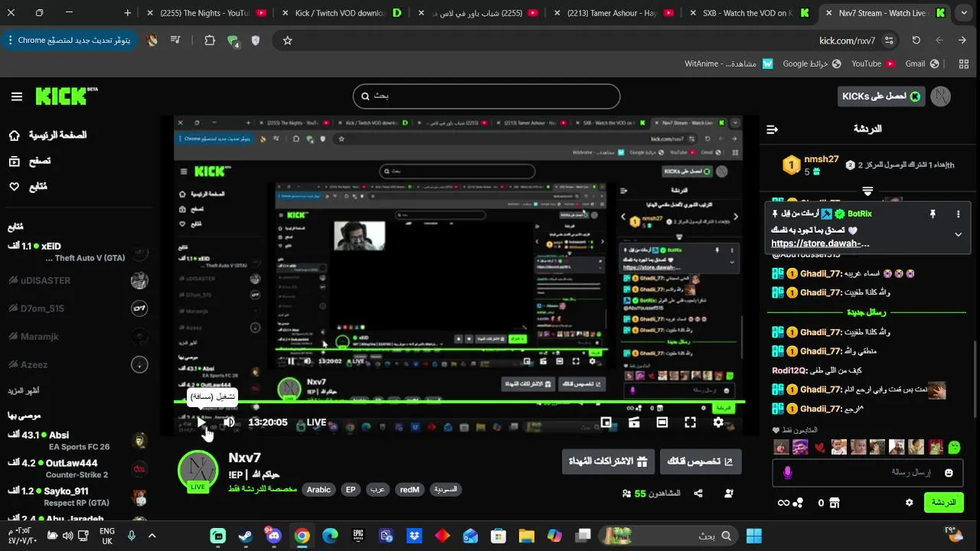Open xEID channel in followed list
980x551 pixels.
[x=78, y=252]
